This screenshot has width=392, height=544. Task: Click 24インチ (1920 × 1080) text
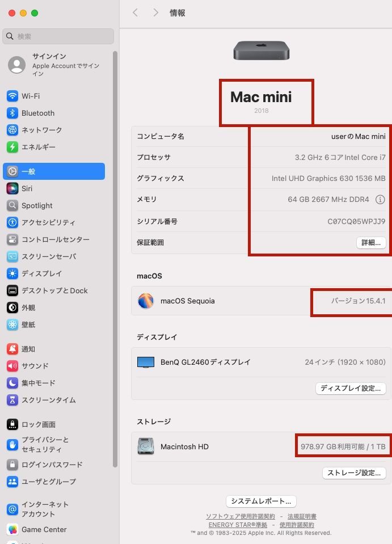point(345,362)
